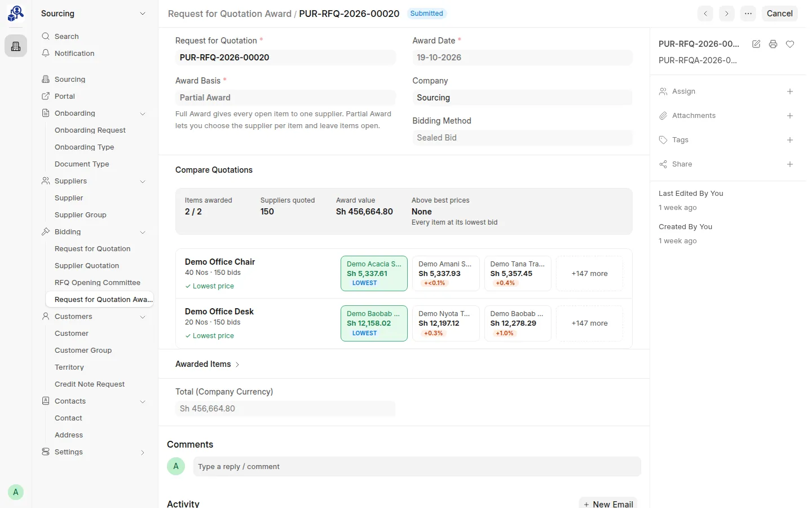Open Supplier Group in sidebar

click(81, 214)
